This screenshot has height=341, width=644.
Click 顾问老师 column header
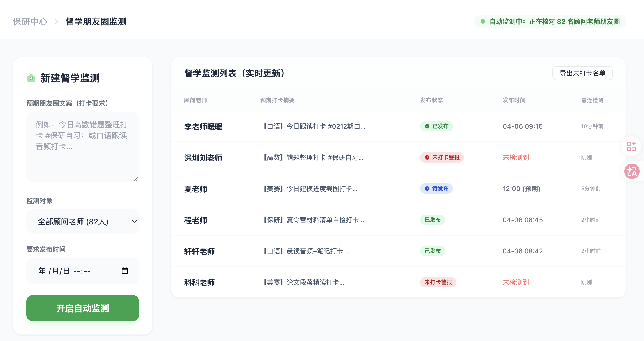coord(195,100)
